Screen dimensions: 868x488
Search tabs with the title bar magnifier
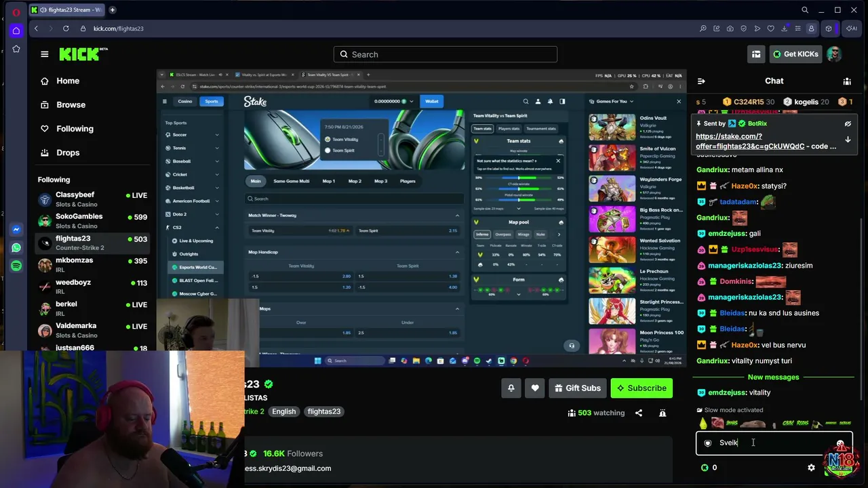[805, 10]
